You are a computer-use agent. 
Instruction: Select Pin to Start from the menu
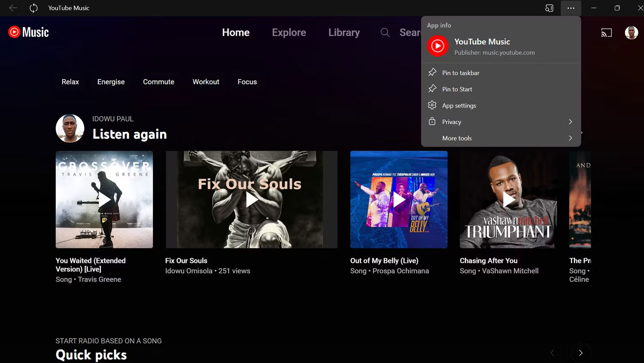[x=457, y=89]
